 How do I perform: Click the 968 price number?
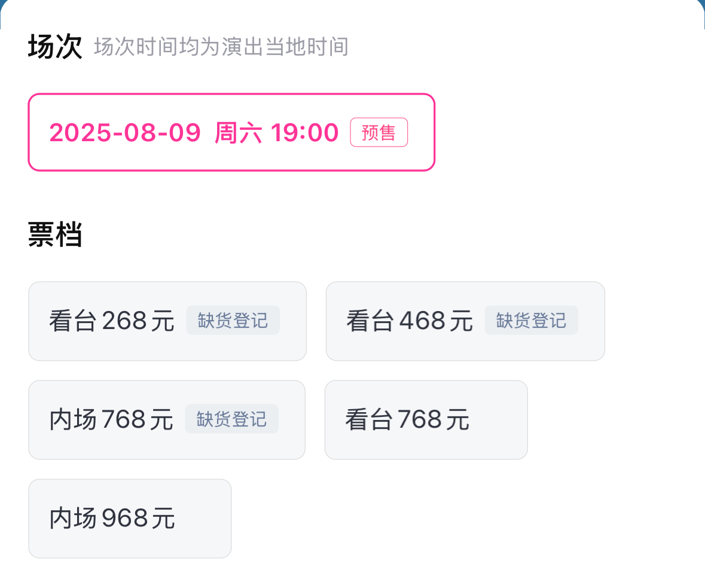(x=124, y=519)
